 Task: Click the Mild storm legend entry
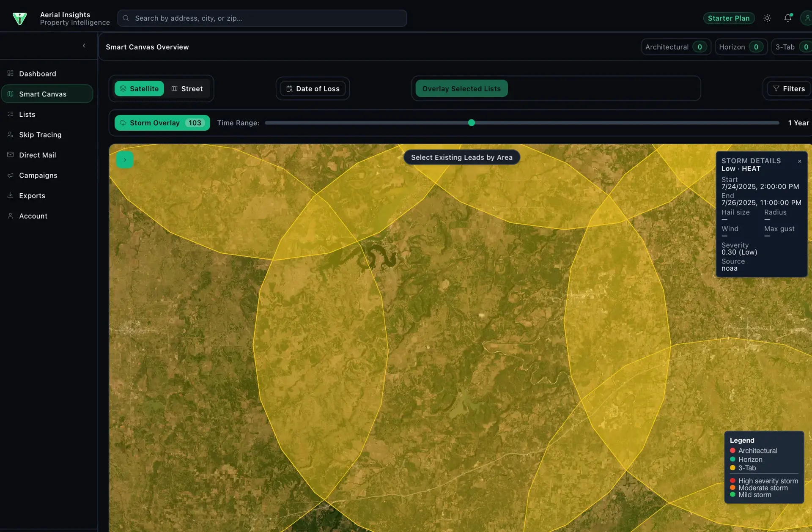[x=750, y=495]
